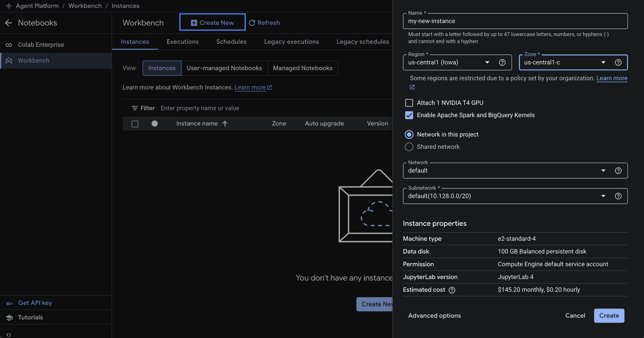Click the Tutorials graduation cap icon
The image size is (644, 338).
coord(9,318)
